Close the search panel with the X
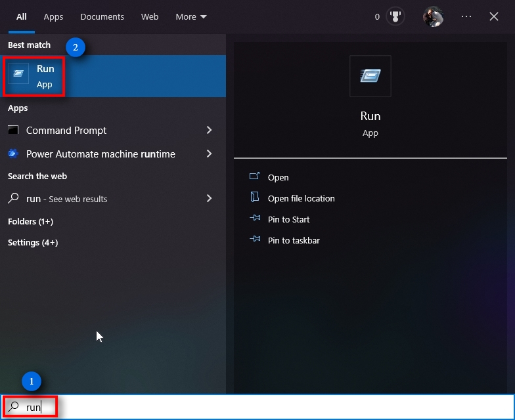 [x=494, y=16]
